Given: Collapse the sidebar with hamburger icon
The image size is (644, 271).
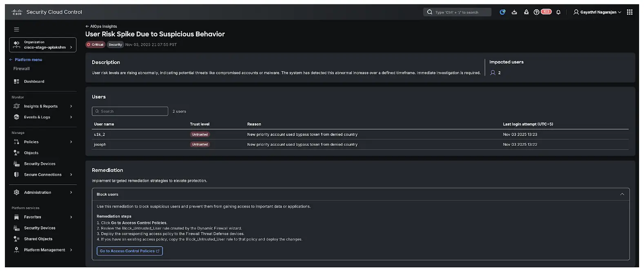Looking at the screenshot, I should click(17, 29).
